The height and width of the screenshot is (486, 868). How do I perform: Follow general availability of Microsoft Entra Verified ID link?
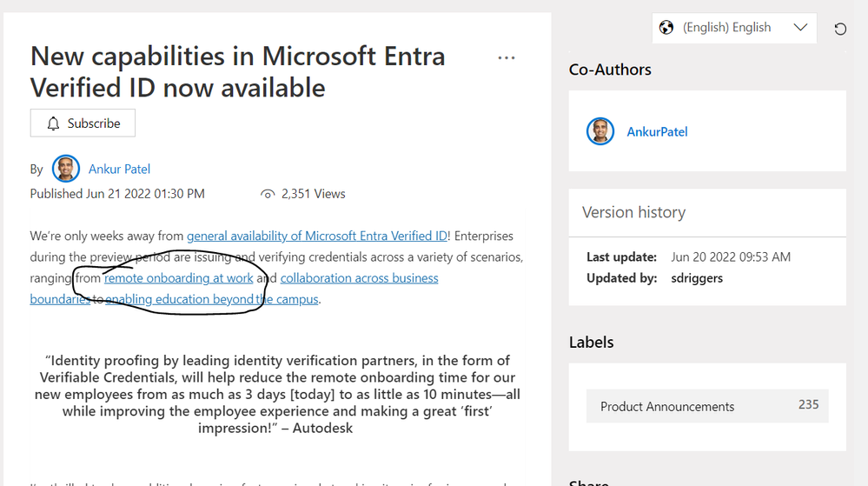pyautogui.click(x=317, y=236)
